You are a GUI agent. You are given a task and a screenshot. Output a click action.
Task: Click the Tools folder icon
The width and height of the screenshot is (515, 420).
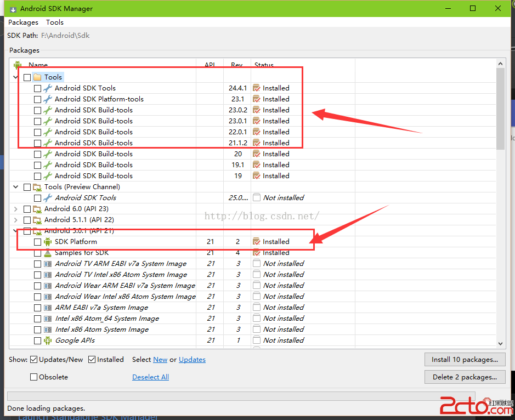coord(37,77)
